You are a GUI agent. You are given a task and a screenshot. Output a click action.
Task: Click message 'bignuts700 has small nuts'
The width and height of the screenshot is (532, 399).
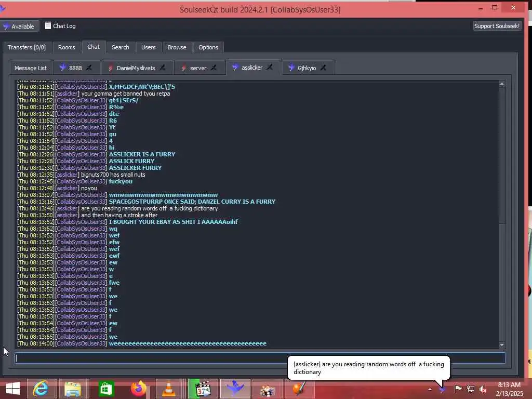[113, 175]
